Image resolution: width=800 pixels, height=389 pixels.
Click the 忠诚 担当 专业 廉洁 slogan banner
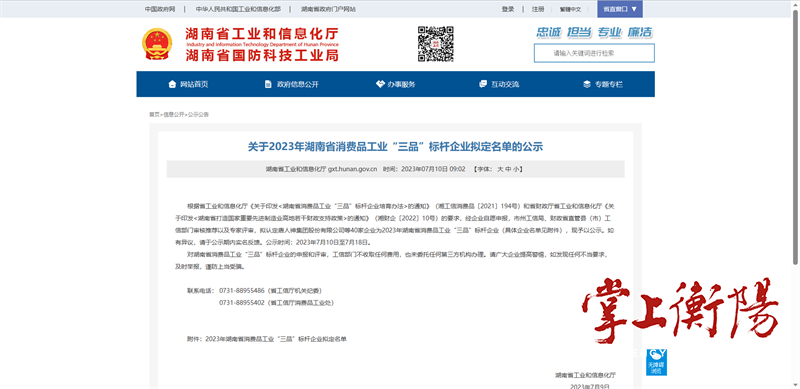(594, 32)
